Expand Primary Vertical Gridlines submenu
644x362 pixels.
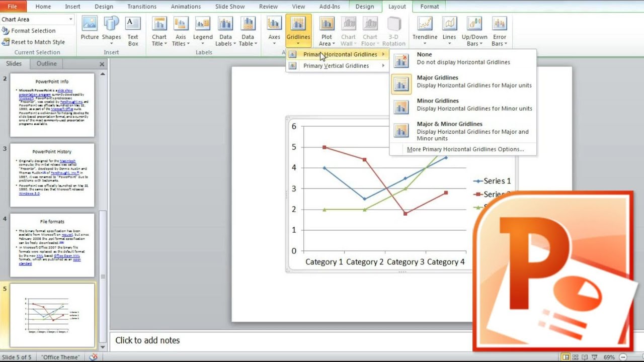(337, 65)
